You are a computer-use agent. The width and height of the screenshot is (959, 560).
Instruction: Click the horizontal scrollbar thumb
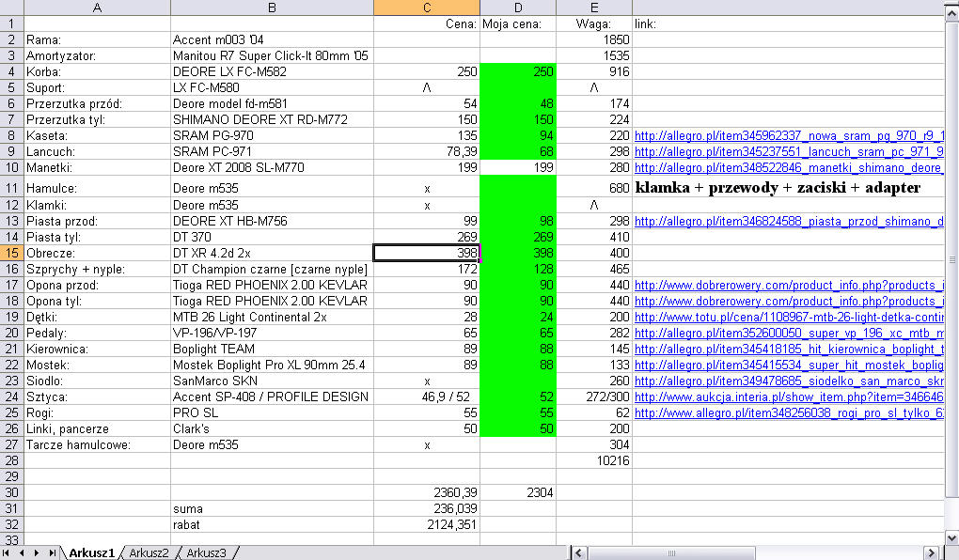(x=671, y=552)
